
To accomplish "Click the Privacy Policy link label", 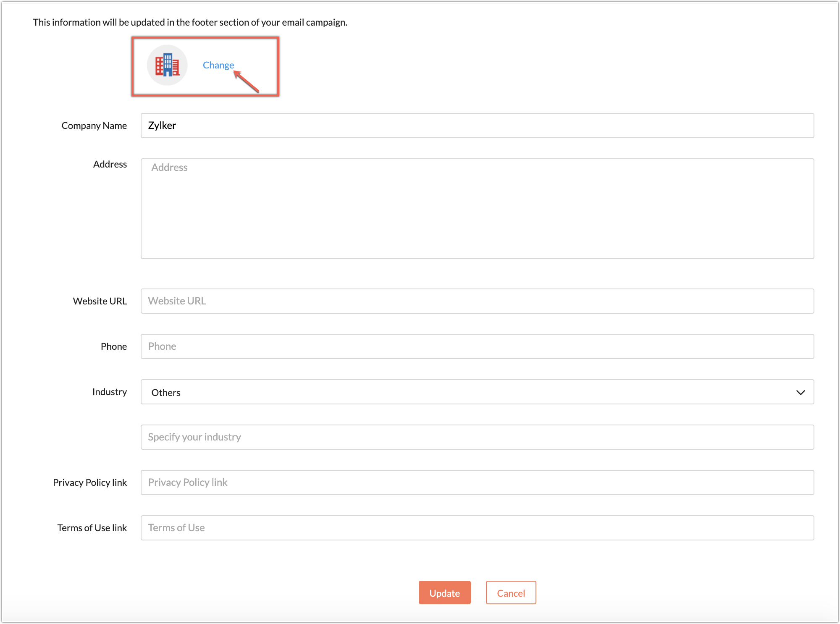I will tap(90, 482).
